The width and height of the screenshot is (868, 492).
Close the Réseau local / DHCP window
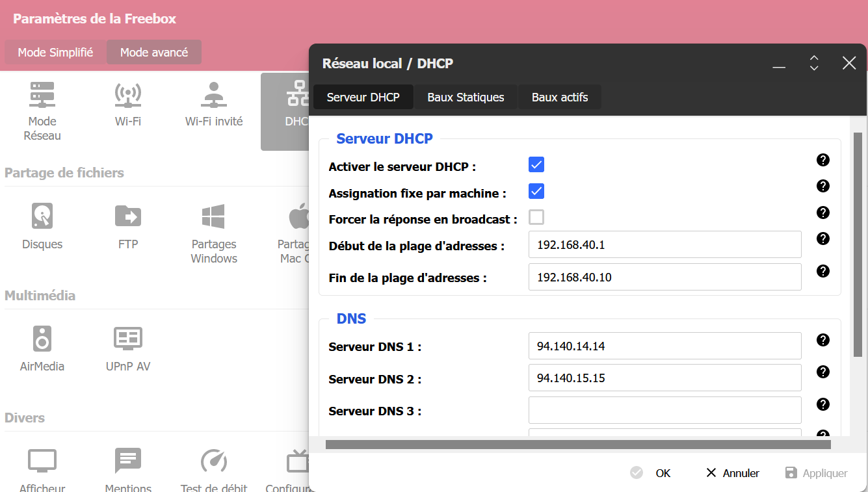(x=849, y=63)
